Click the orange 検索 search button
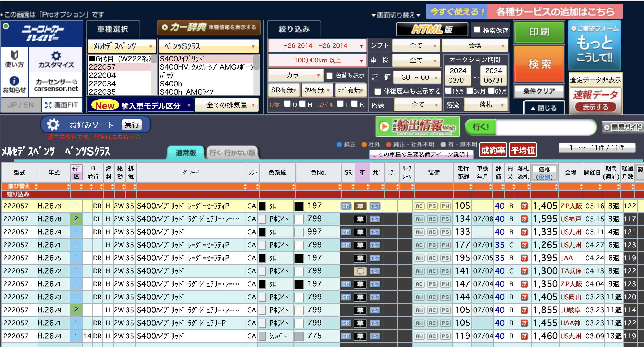This screenshot has width=644, height=347. (539, 64)
